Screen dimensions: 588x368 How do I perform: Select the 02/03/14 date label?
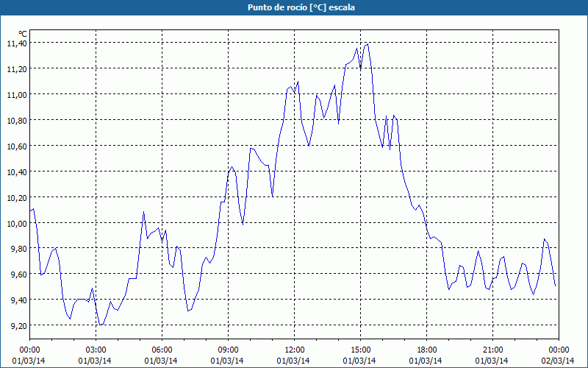(558, 361)
